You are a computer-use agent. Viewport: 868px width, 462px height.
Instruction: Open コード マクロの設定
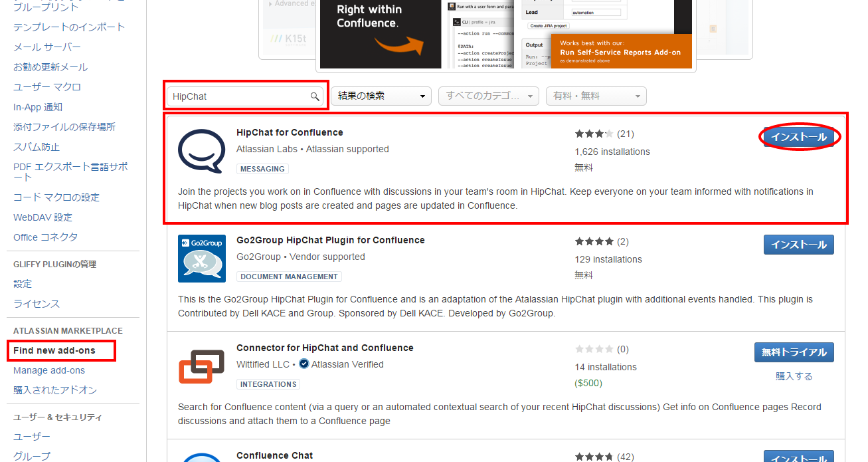click(x=56, y=197)
